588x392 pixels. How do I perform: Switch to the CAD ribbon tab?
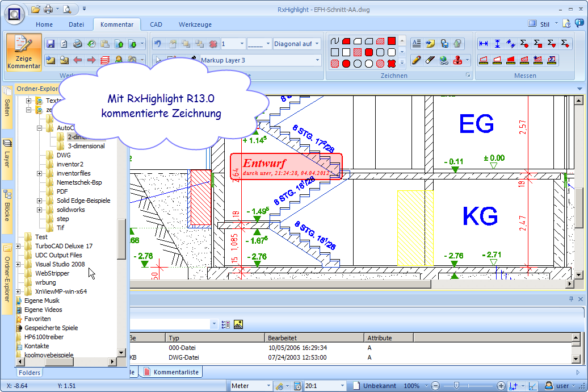[x=156, y=24]
